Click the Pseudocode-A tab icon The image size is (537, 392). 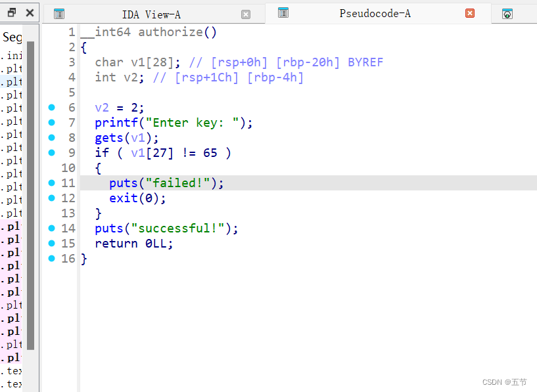(x=283, y=12)
